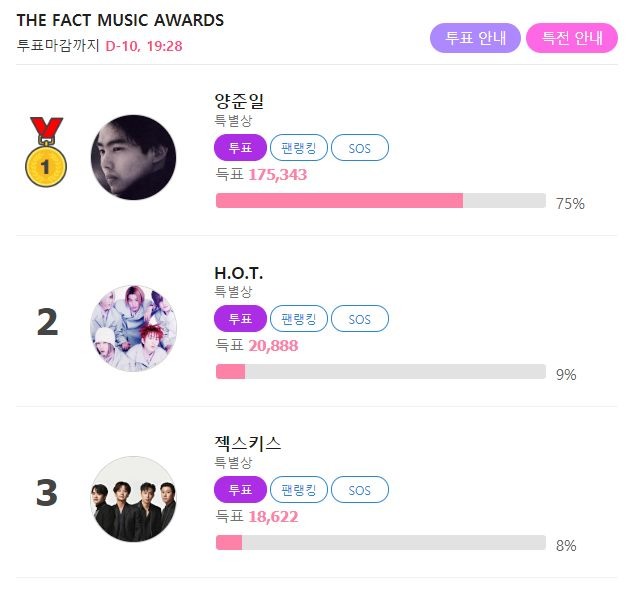
Task: Open 양준일 profile photo
Action: pos(134,157)
